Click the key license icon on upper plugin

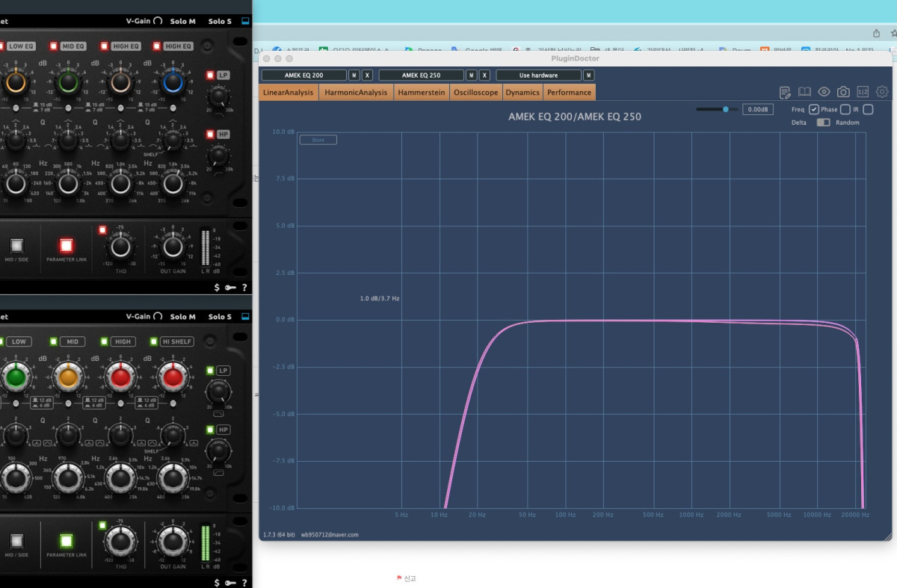coord(230,287)
